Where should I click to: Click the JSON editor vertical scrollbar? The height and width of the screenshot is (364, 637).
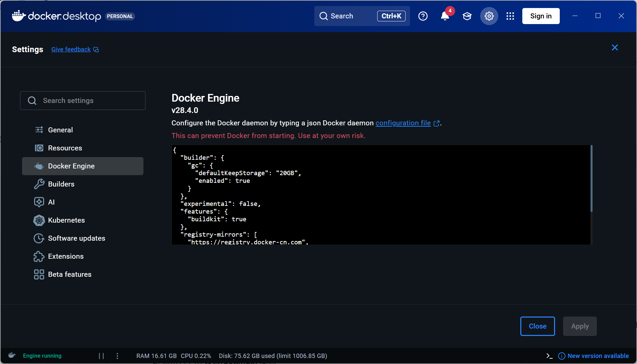(592, 178)
